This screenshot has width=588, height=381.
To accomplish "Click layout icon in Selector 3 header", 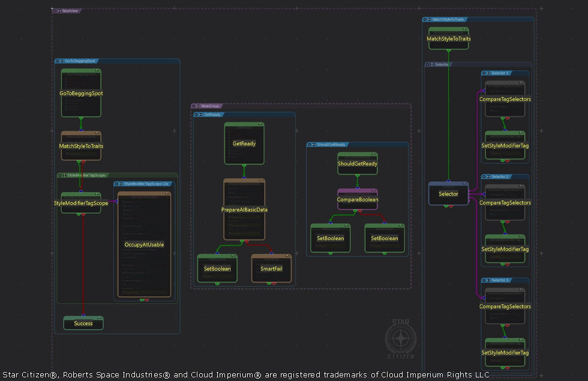I will pos(488,280).
